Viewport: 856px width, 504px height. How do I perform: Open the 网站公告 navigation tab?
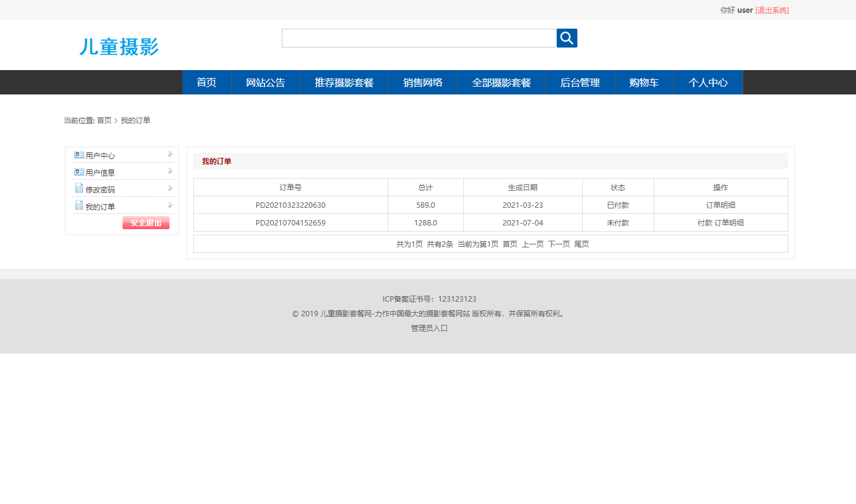point(265,82)
